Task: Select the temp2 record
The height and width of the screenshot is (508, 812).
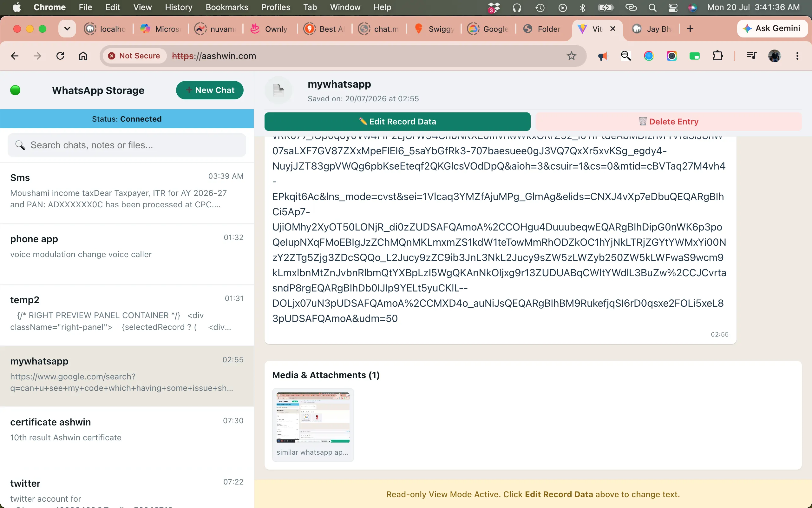Action: 127,315
